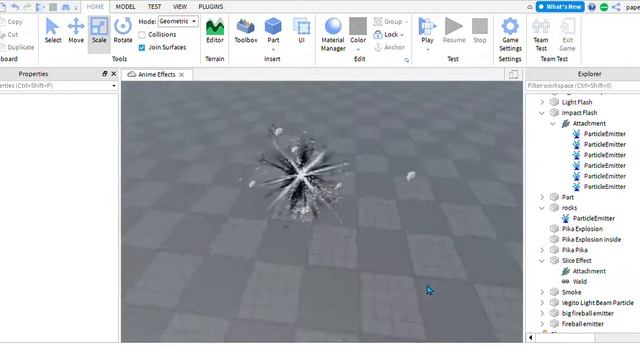Click the Anchor button
The image size is (640, 360).
point(389,47)
